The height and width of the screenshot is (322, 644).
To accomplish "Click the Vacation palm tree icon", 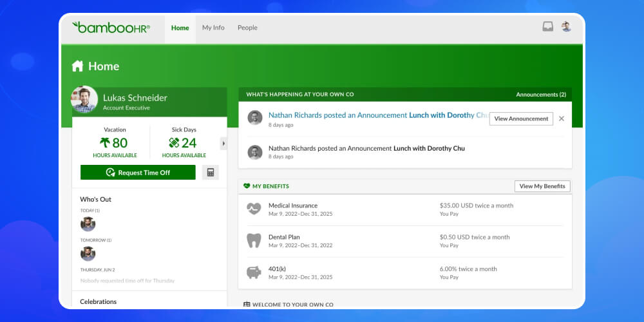I will [105, 142].
